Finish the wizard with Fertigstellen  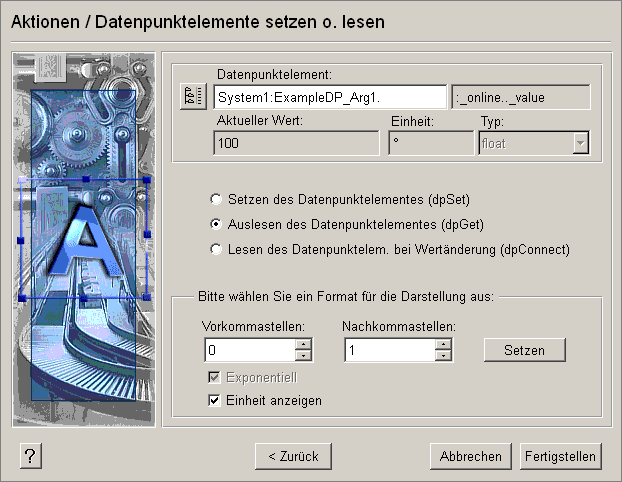click(560, 456)
